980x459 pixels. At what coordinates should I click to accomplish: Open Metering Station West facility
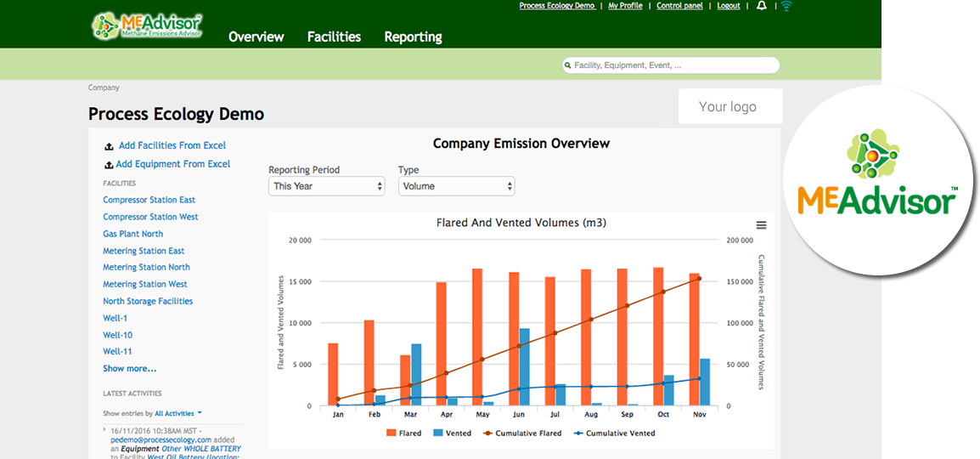pyautogui.click(x=145, y=284)
